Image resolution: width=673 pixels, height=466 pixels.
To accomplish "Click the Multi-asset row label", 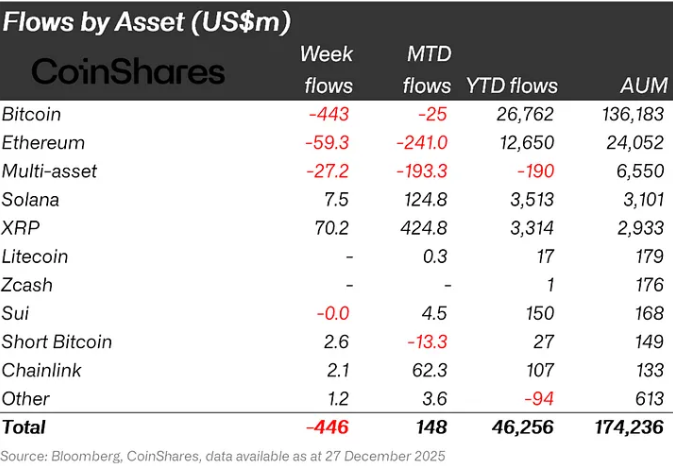I will coord(50,171).
